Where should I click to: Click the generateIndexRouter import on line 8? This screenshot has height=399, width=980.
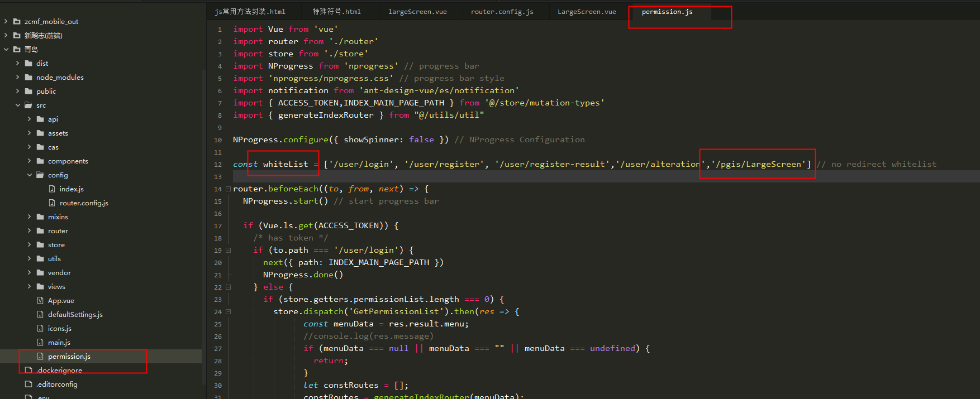326,115
